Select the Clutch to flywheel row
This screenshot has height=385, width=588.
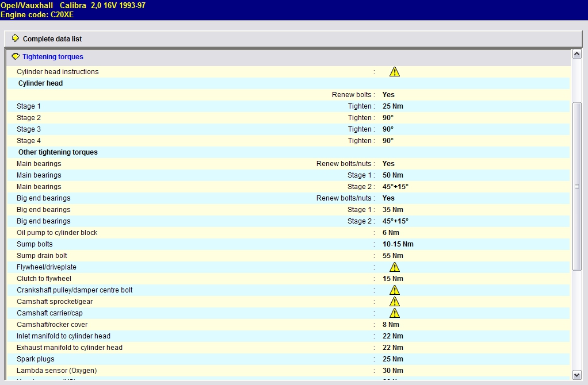point(288,279)
